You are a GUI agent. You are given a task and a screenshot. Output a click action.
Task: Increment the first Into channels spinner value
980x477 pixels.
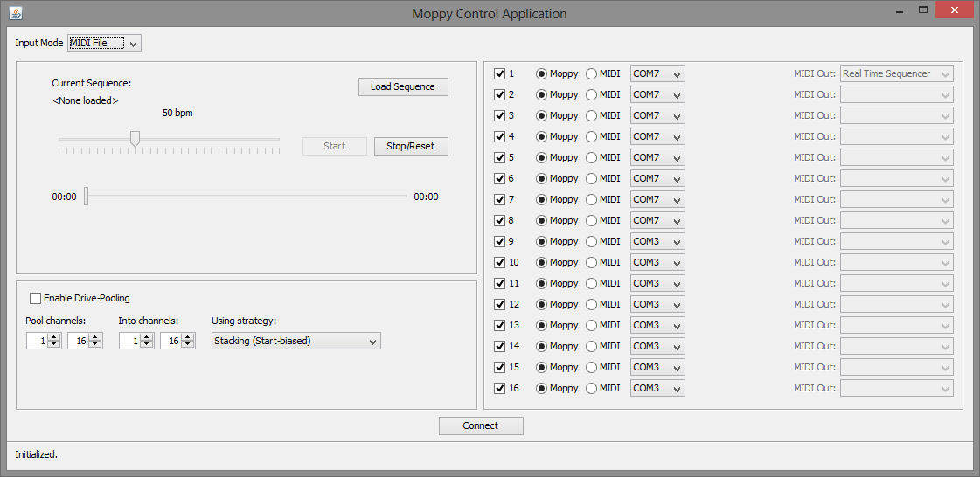[x=147, y=337]
